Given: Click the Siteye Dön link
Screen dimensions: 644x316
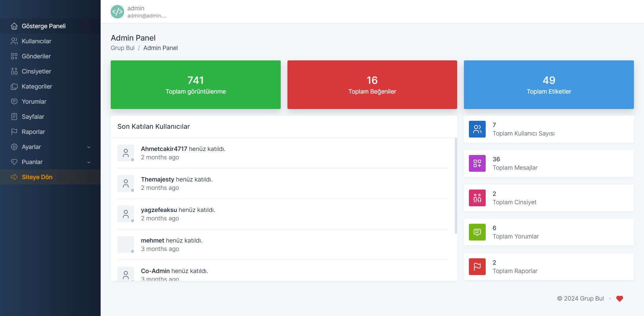Looking at the screenshot, I should [37, 177].
